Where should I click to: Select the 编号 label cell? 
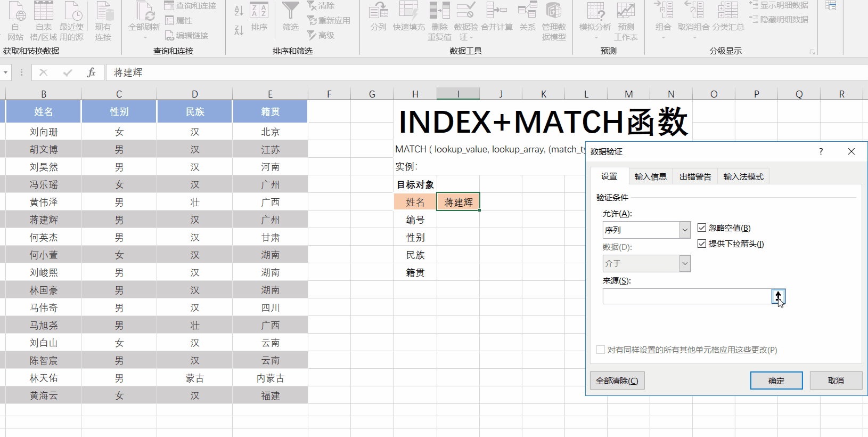(x=415, y=220)
